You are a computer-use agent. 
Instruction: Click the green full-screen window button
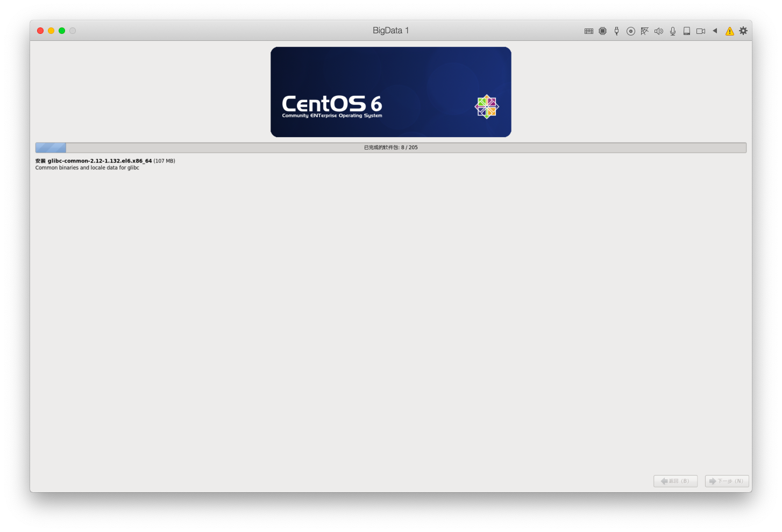pos(62,31)
